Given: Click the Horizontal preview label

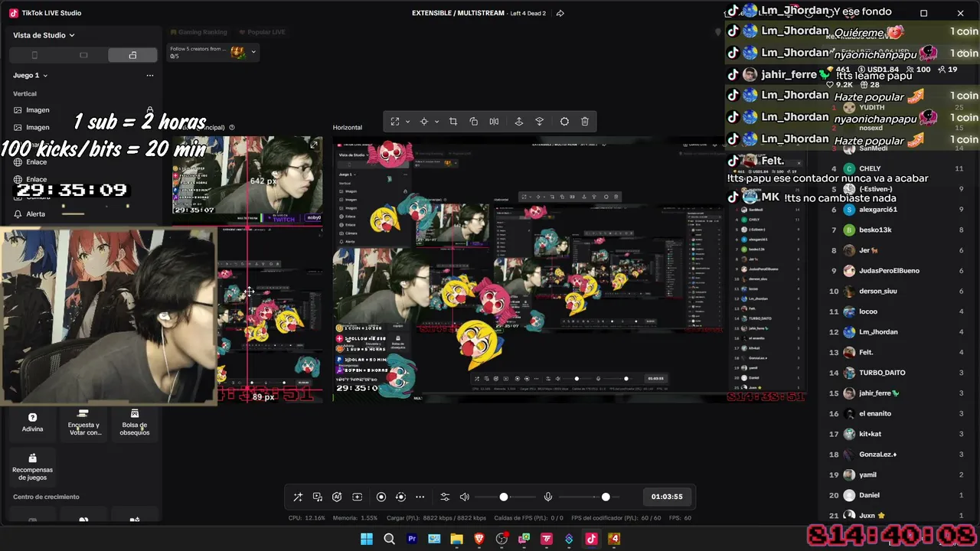Looking at the screenshot, I should (x=348, y=128).
